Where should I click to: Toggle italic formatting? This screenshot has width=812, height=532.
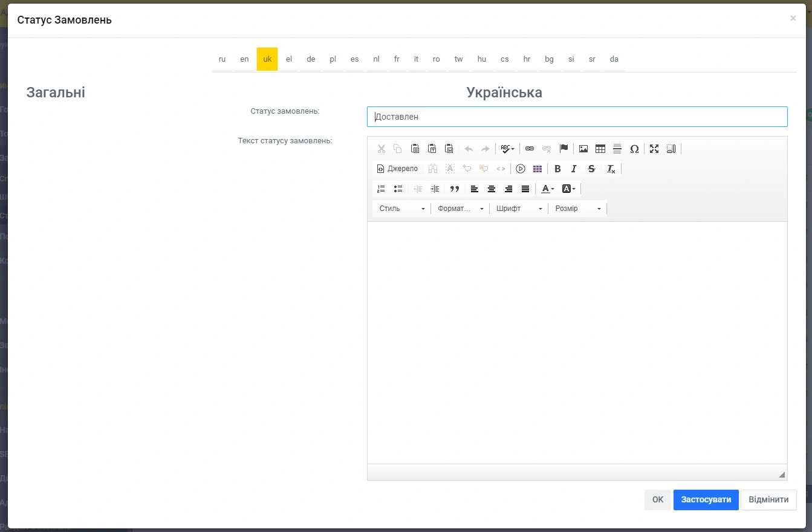pos(574,169)
